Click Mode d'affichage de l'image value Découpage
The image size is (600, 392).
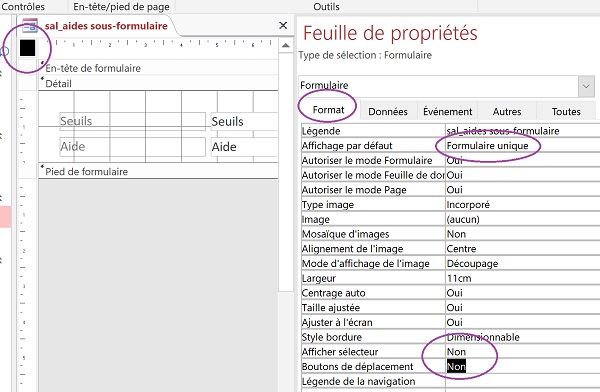523,263
